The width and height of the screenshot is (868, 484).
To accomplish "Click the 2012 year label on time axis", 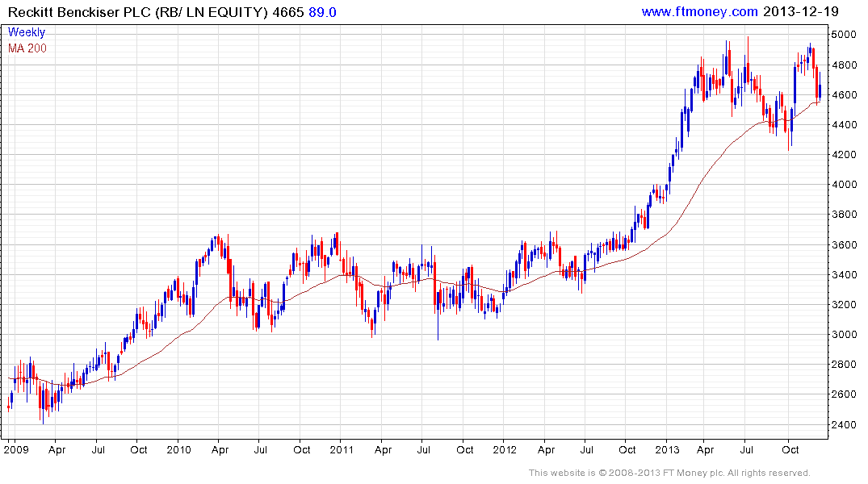I will click(x=505, y=449).
